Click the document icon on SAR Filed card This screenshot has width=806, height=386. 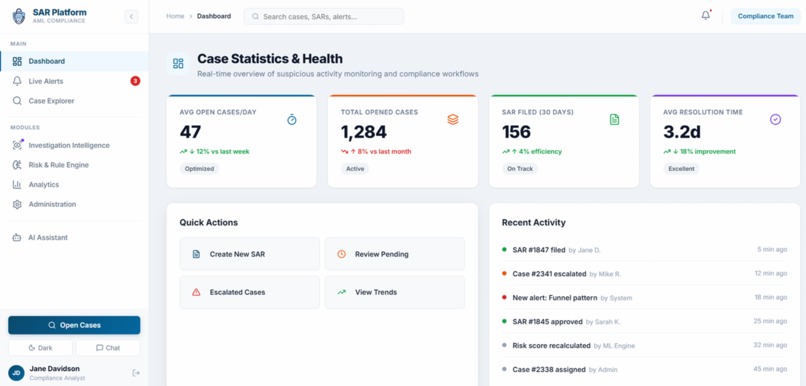point(614,120)
